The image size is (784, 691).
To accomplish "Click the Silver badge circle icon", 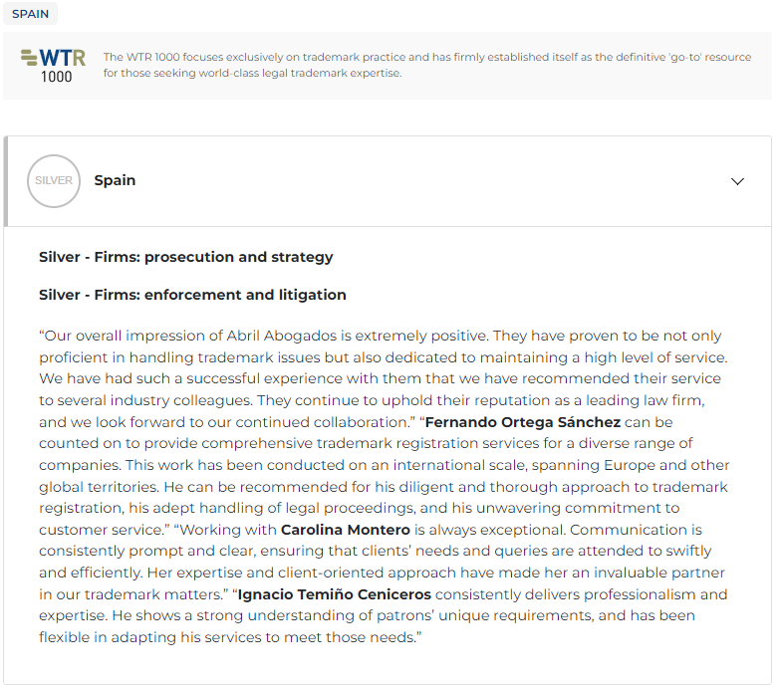I will [x=54, y=181].
